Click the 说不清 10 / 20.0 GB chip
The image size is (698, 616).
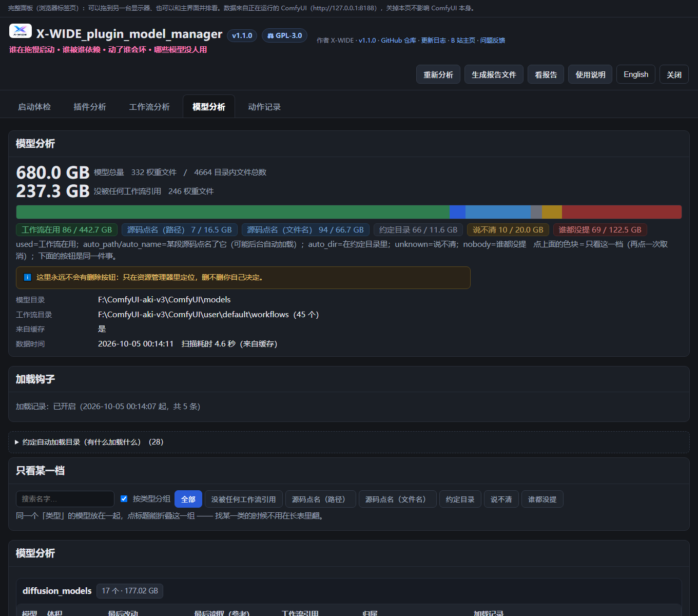click(508, 230)
